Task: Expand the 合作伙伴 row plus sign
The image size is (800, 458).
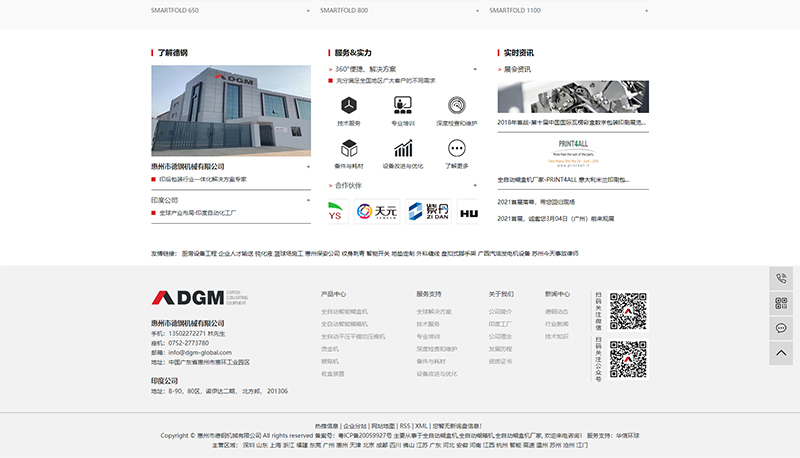Action: (x=475, y=185)
